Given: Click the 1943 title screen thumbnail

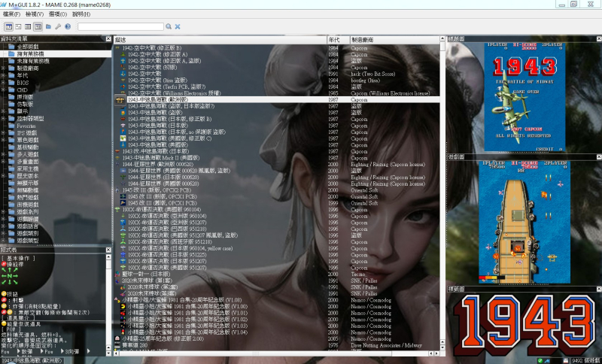Looking at the screenshot, I should point(524,97).
